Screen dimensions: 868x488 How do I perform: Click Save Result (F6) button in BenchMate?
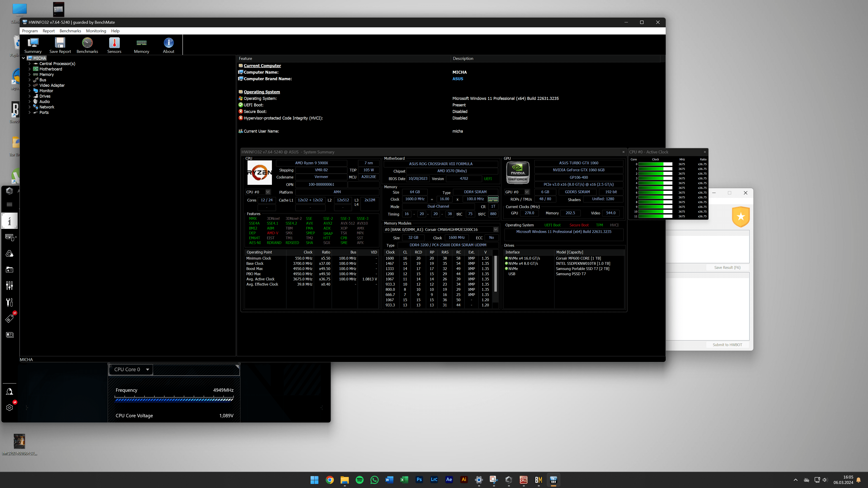[x=727, y=267]
